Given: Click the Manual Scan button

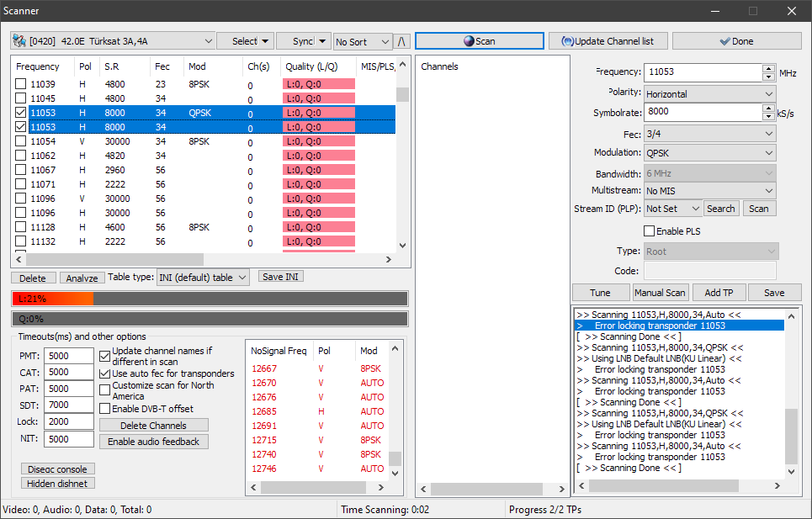Looking at the screenshot, I should coord(661,293).
